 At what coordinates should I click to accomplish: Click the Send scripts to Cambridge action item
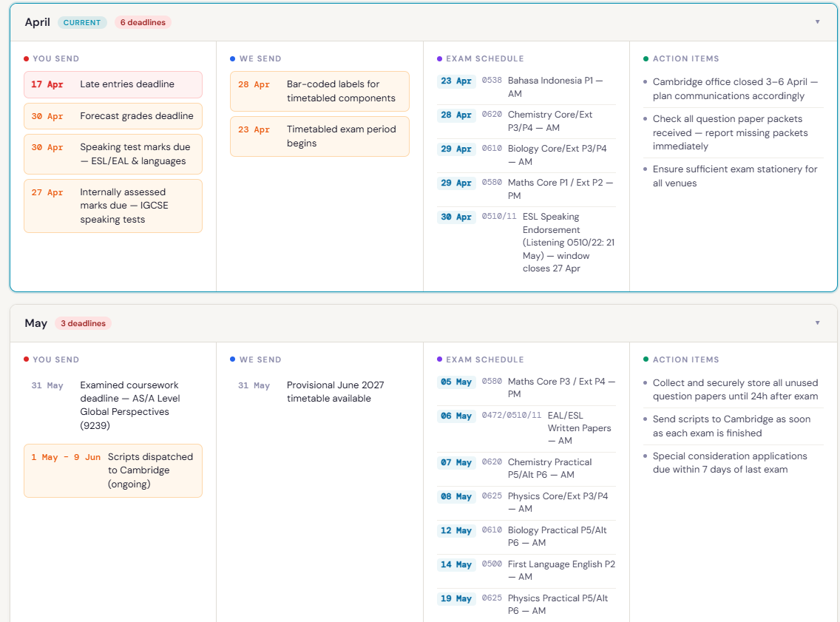pyautogui.click(x=734, y=427)
